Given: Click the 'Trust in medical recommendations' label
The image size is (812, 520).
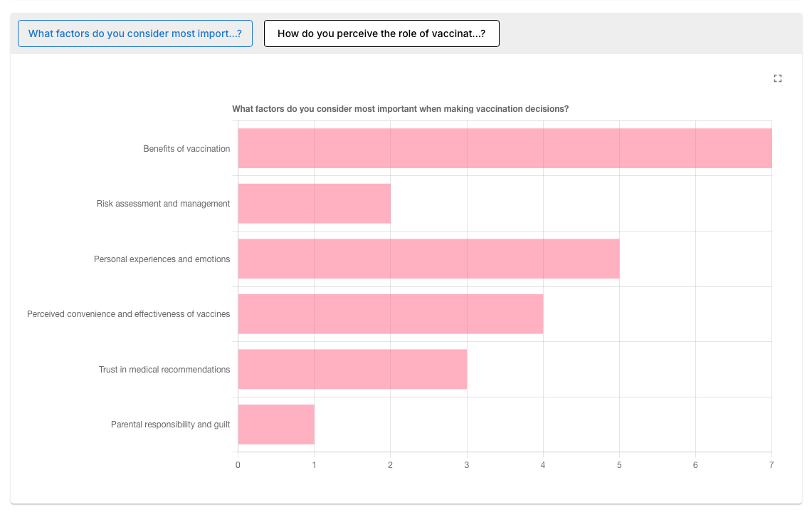Looking at the screenshot, I should 164,370.
